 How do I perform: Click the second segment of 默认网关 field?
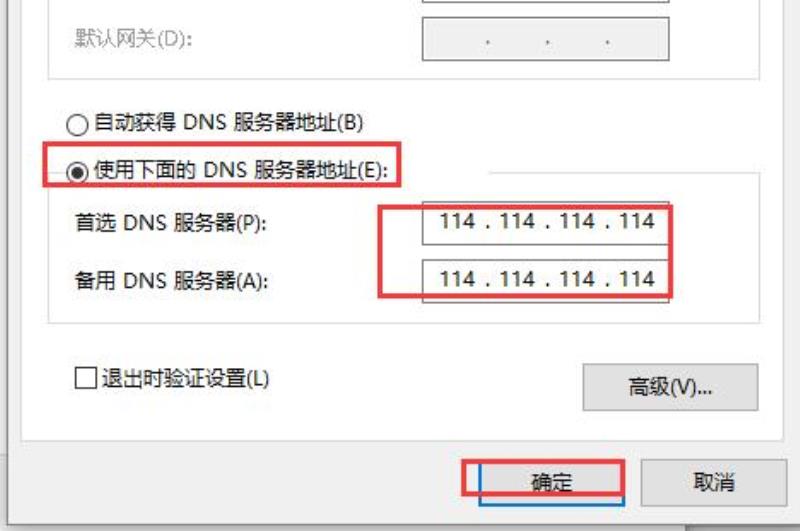pyautogui.click(x=517, y=39)
